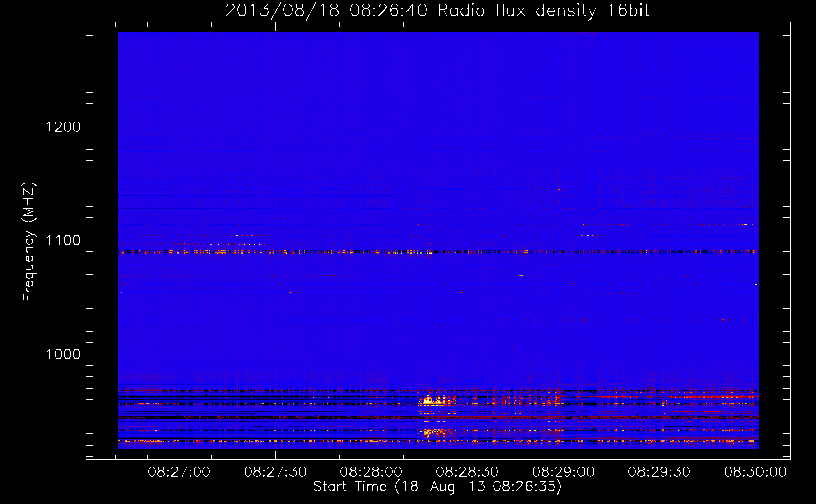Click the 08:28:30 time tick label
This screenshot has width=816, height=504.
pos(467,472)
